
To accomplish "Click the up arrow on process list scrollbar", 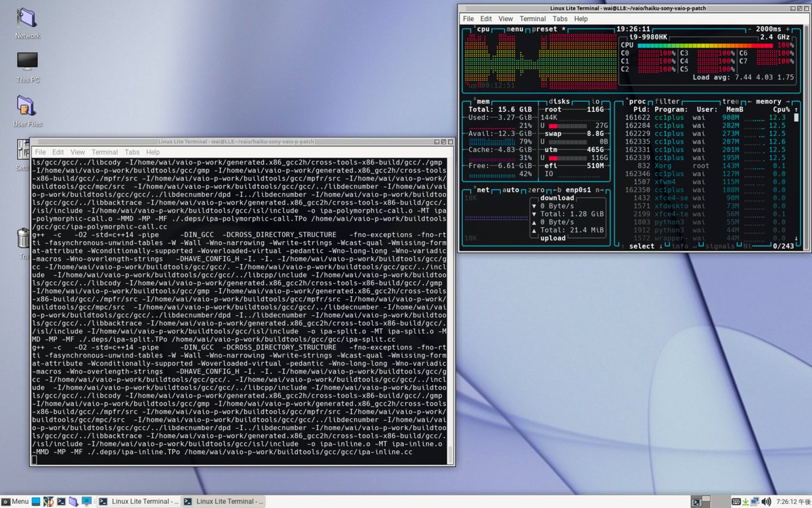I will coord(796,110).
